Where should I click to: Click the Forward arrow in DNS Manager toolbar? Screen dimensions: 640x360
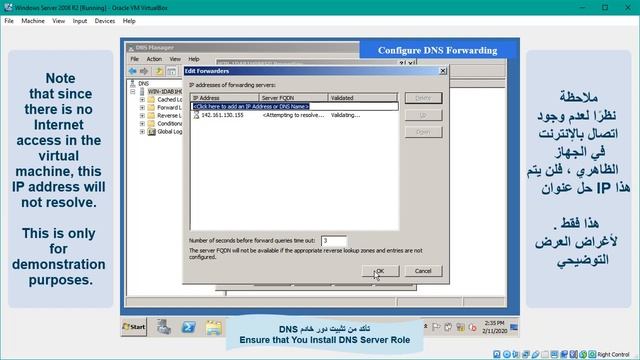pyautogui.click(x=144, y=71)
